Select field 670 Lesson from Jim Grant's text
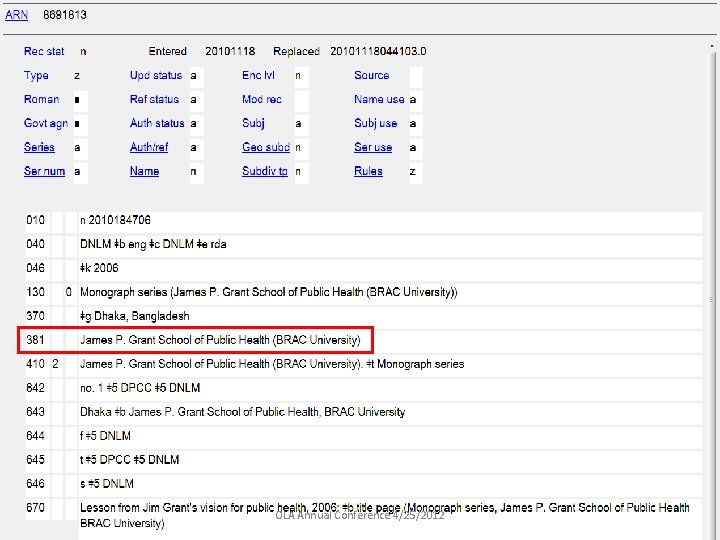720x540 pixels. (385, 515)
